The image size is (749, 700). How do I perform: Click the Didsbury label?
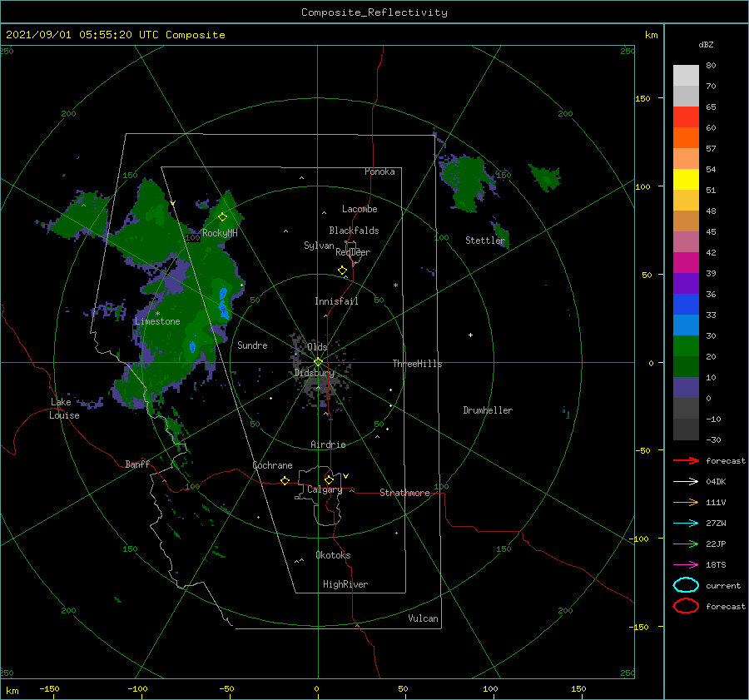[315, 373]
